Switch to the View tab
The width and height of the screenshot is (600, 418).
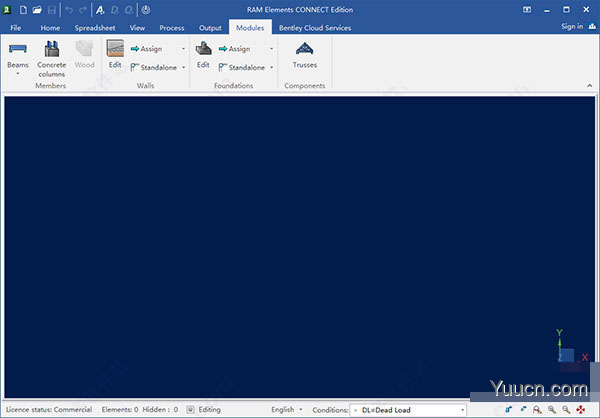137,28
